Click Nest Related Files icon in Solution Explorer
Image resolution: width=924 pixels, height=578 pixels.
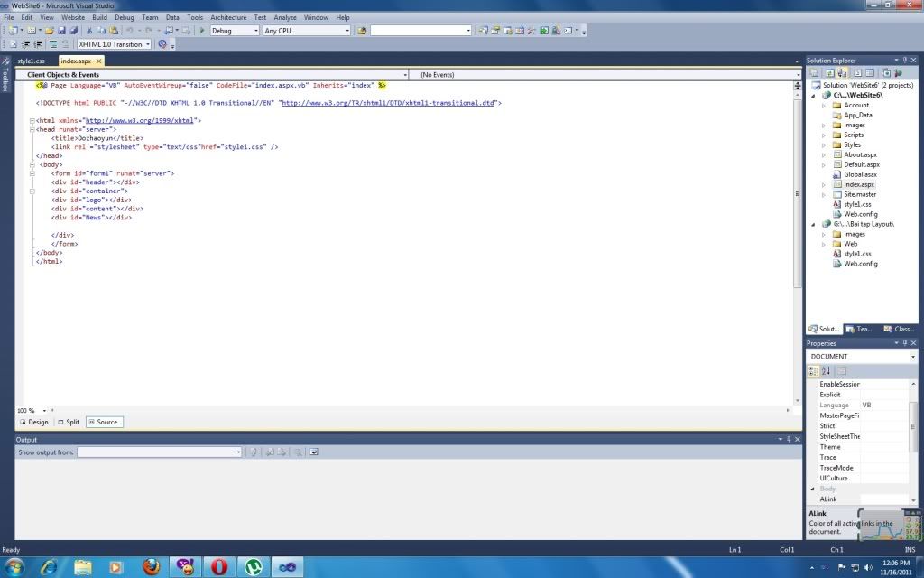842,73
